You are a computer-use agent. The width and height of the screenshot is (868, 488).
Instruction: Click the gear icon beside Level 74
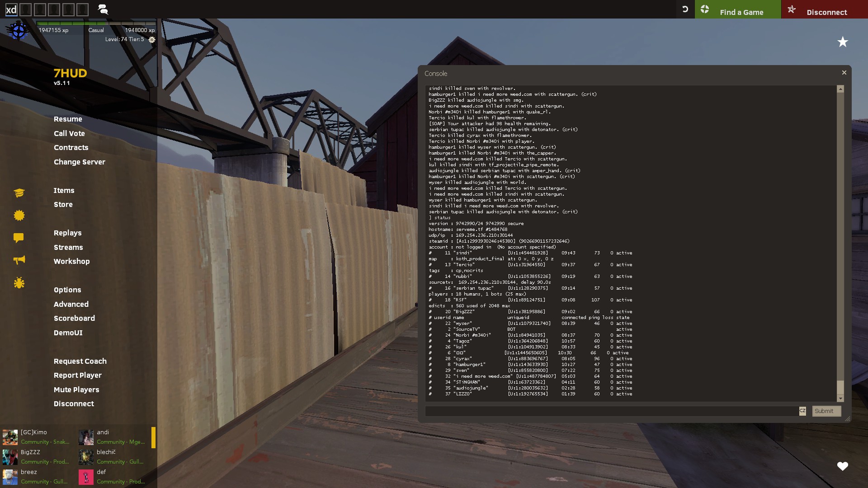152,40
